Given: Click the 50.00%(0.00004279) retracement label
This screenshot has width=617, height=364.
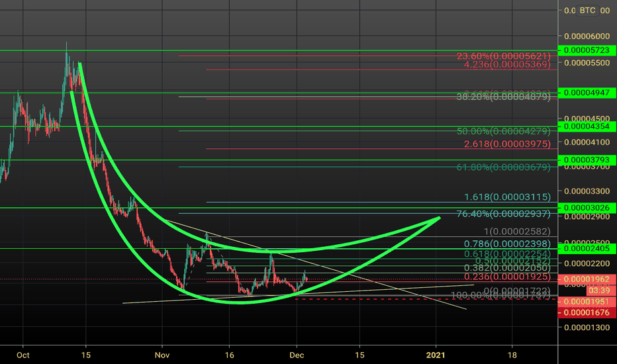Looking at the screenshot, I should click(x=504, y=130).
